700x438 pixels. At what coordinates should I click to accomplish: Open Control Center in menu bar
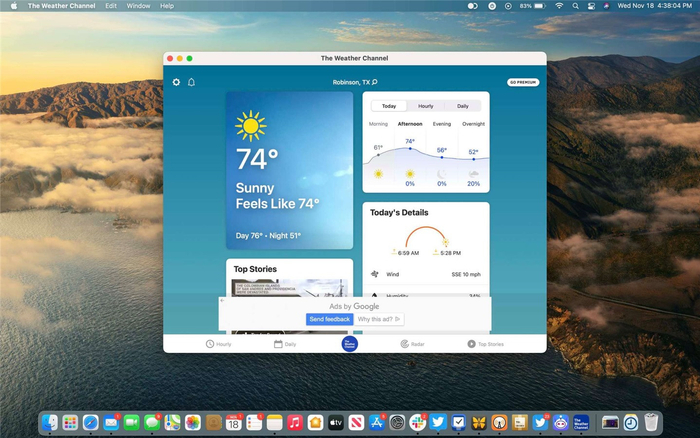pyautogui.click(x=591, y=6)
